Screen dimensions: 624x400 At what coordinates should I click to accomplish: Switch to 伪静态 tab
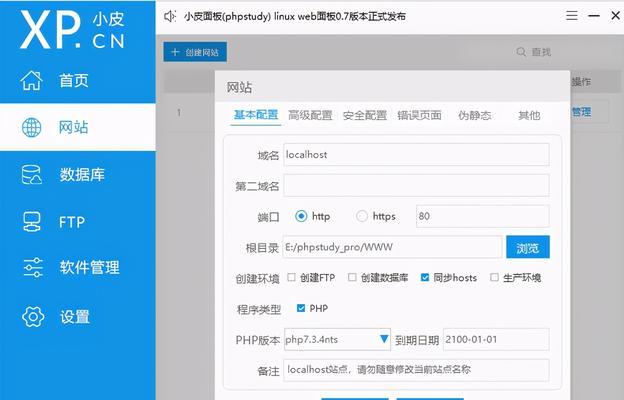pyautogui.click(x=474, y=115)
